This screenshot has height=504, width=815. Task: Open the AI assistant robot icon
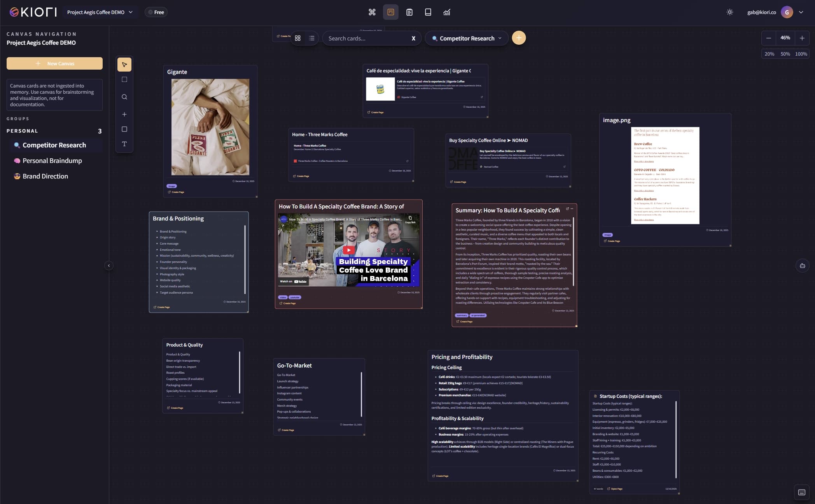(802, 266)
